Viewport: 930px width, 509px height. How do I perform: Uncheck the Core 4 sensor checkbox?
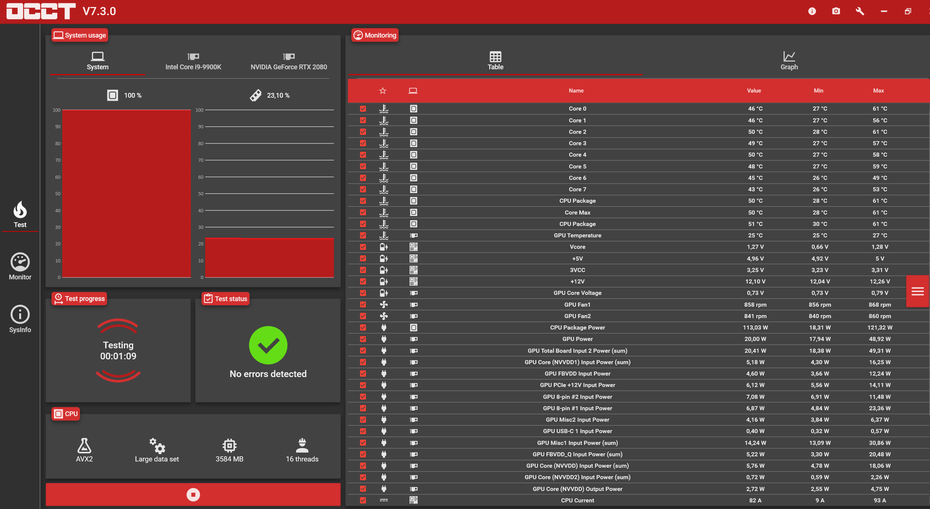pos(363,155)
